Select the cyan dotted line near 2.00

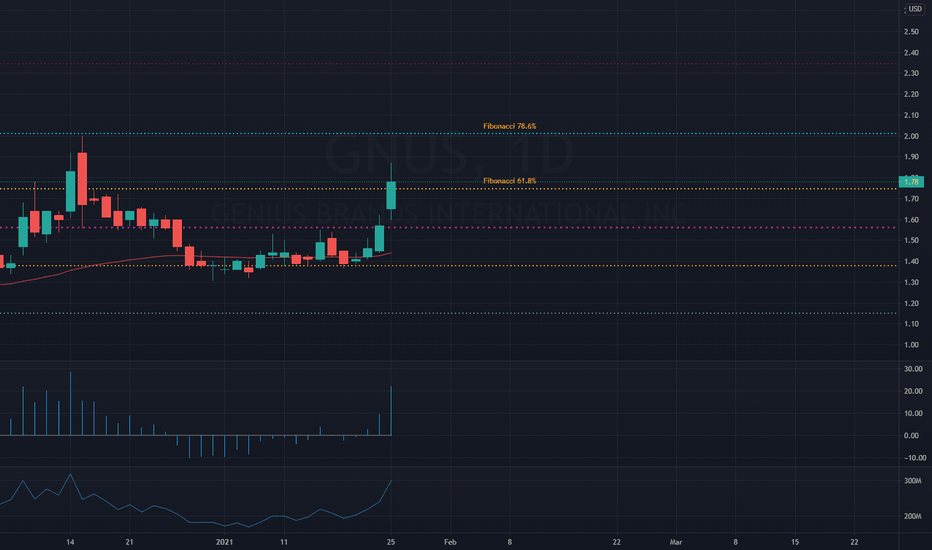point(449,133)
